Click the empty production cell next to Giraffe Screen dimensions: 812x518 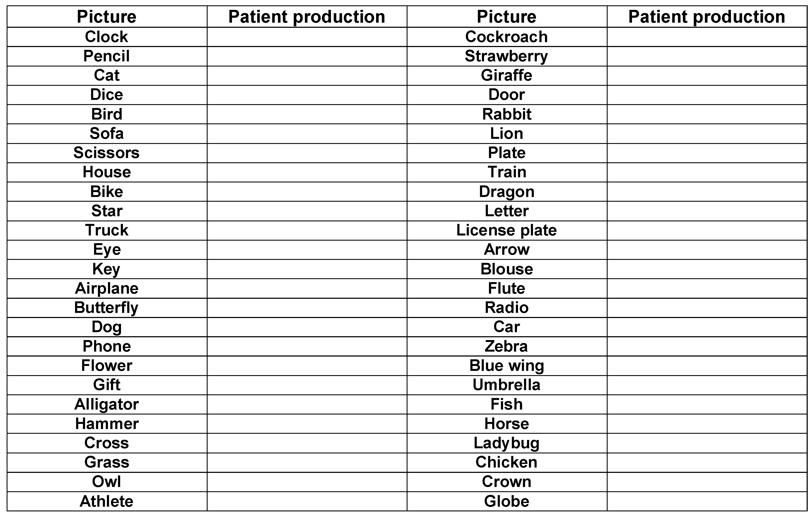[707, 75]
